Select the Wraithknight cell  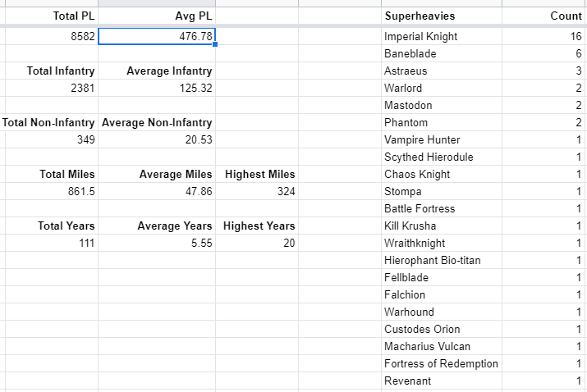[442, 243]
